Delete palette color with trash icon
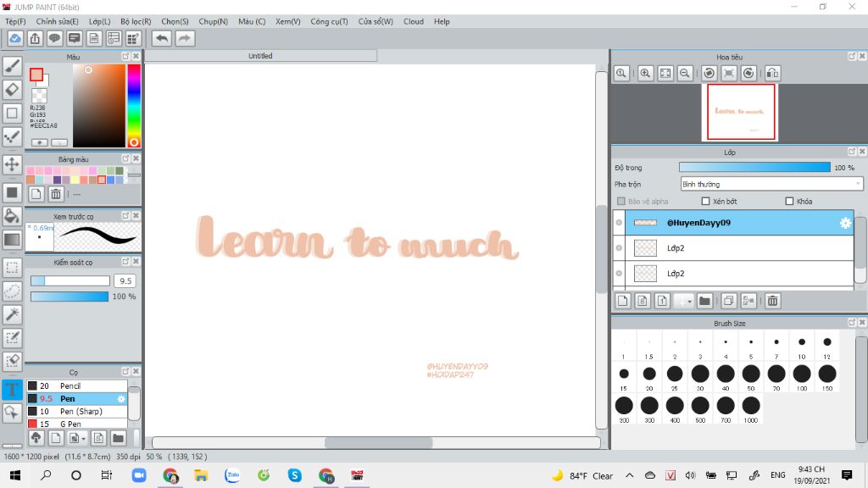The height and width of the screenshot is (488, 868). (56, 194)
